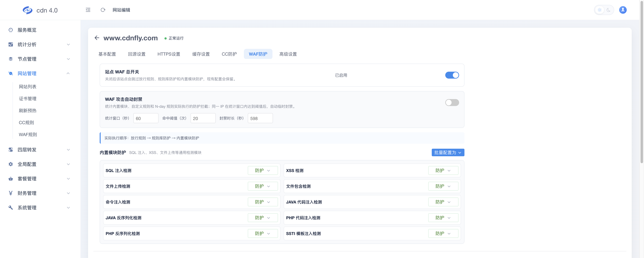The width and height of the screenshot is (644, 258).
Task: Click the 套餐管理 basket icon
Action: 11,179
